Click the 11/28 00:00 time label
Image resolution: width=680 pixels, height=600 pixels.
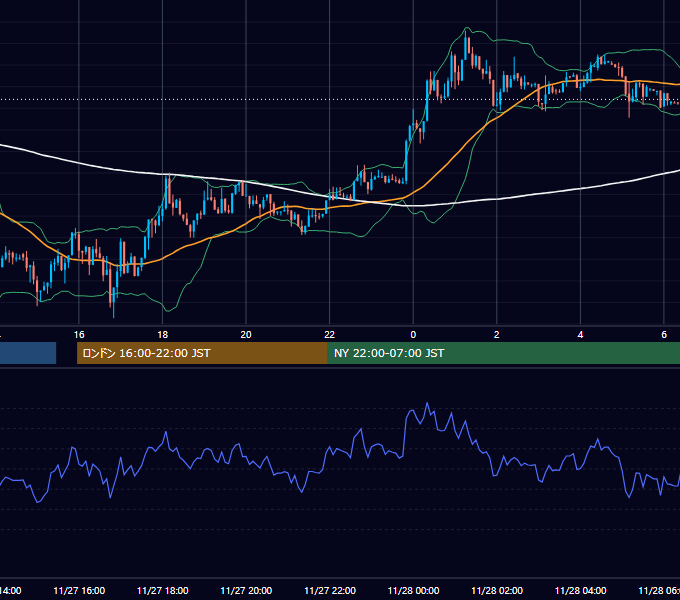tap(413, 590)
